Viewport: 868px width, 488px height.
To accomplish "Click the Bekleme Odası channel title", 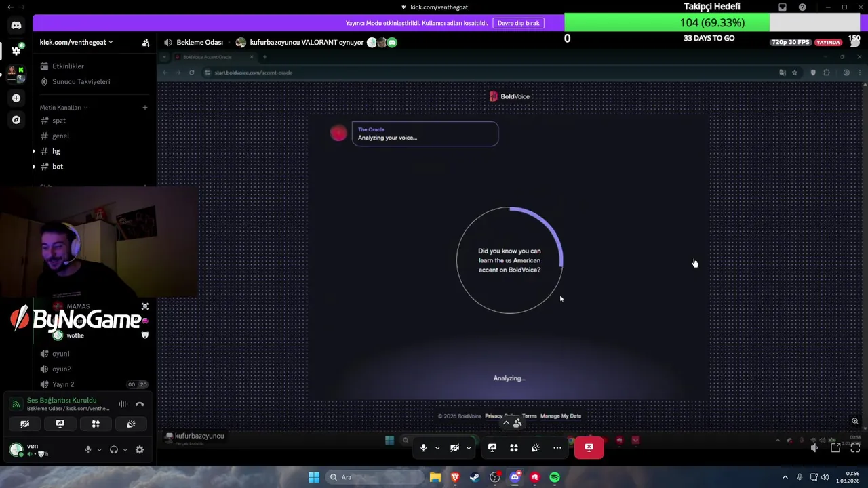I will click(x=199, y=42).
